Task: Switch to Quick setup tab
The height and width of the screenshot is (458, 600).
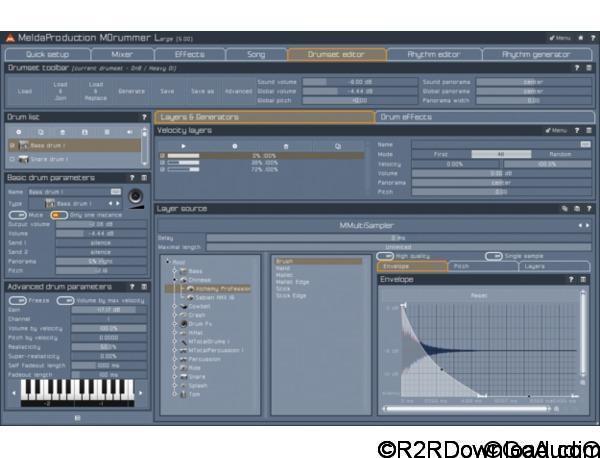Action: click(48, 54)
